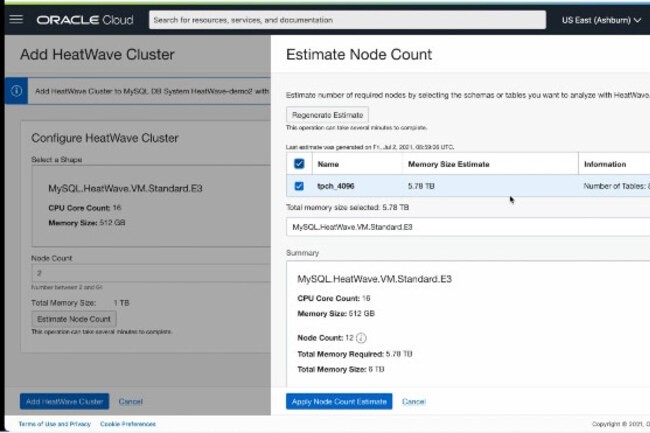Cancel the Add HeatWave Cluster dialog

131,402
